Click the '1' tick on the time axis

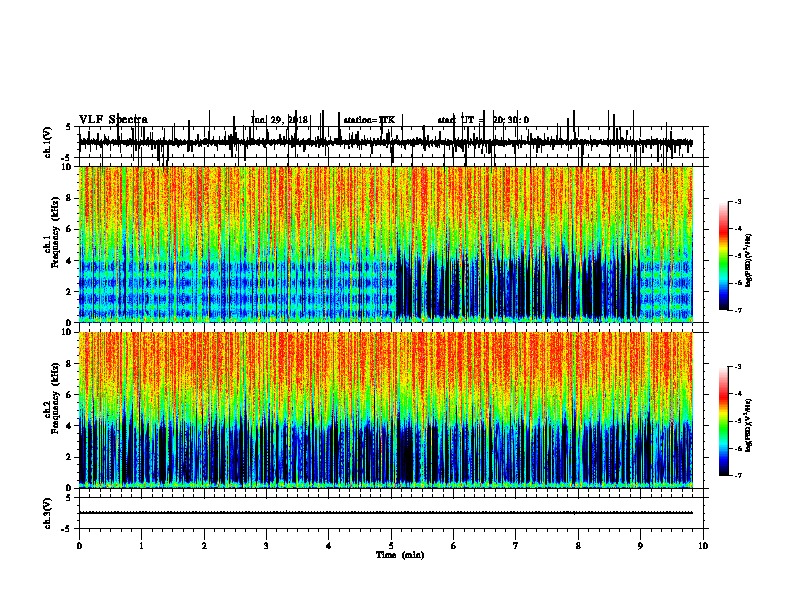141,546
